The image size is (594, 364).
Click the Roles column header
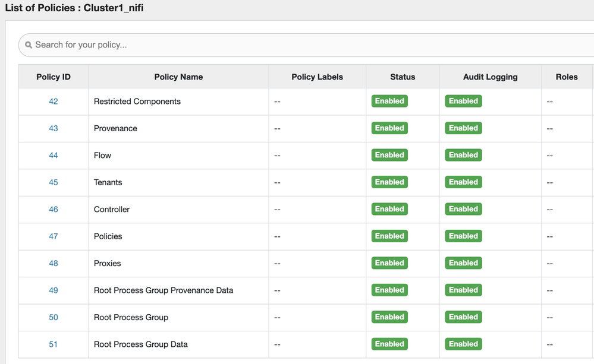coord(567,77)
